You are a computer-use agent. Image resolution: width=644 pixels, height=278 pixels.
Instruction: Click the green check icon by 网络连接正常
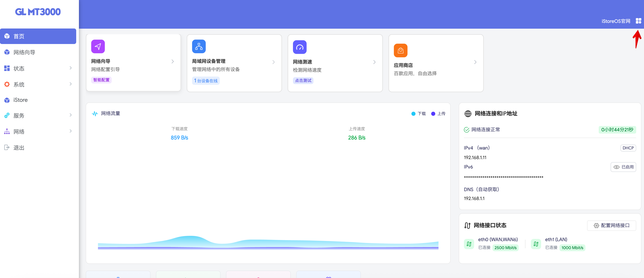point(467,130)
